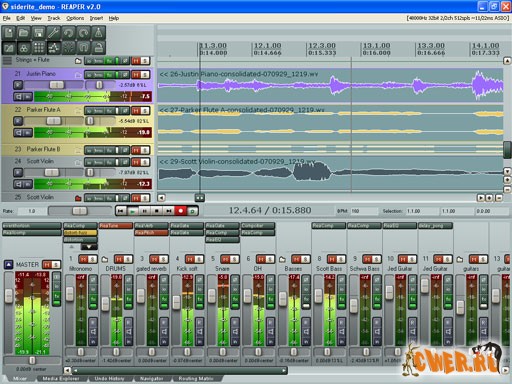Collapse the Strings + Flute folder track
This screenshot has height=384, width=512.
[x=78, y=61]
